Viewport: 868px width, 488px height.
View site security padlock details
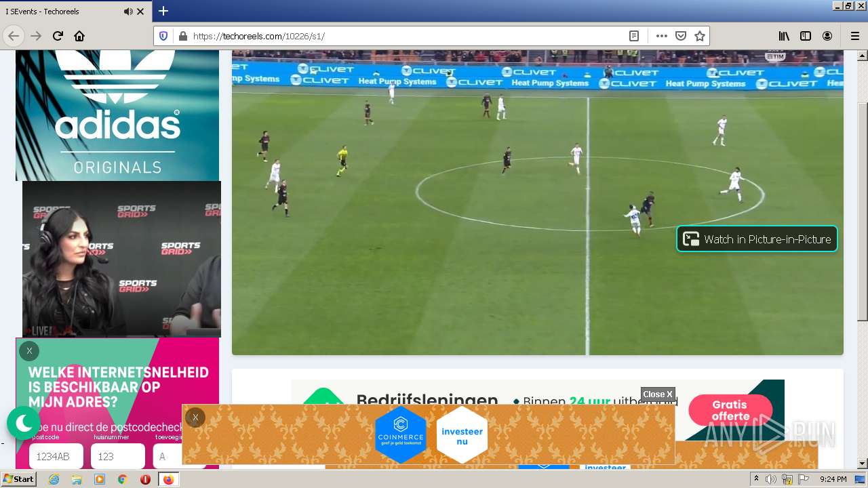(x=182, y=36)
